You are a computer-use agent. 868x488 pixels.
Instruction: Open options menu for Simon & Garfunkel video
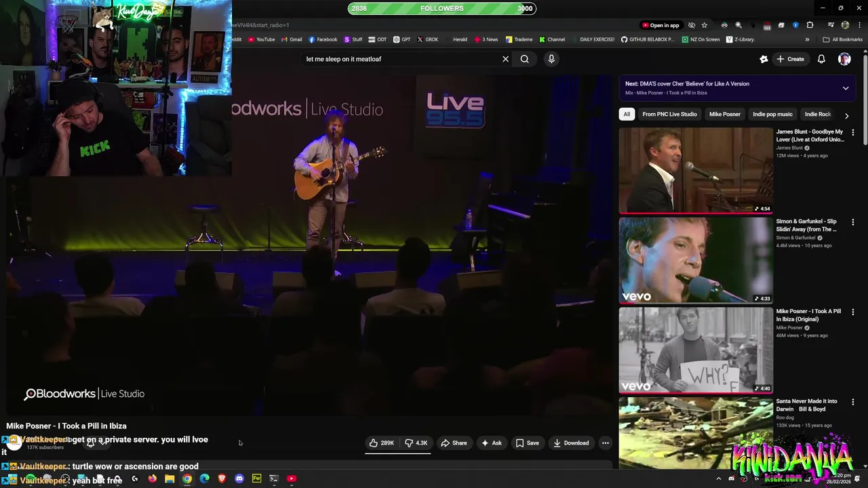[x=852, y=222]
